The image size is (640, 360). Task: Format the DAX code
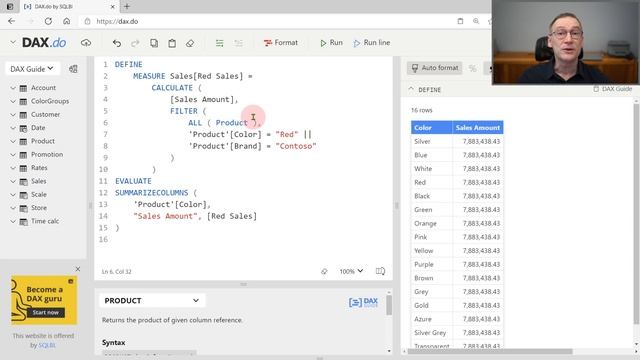pyautogui.click(x=281, y=42)
